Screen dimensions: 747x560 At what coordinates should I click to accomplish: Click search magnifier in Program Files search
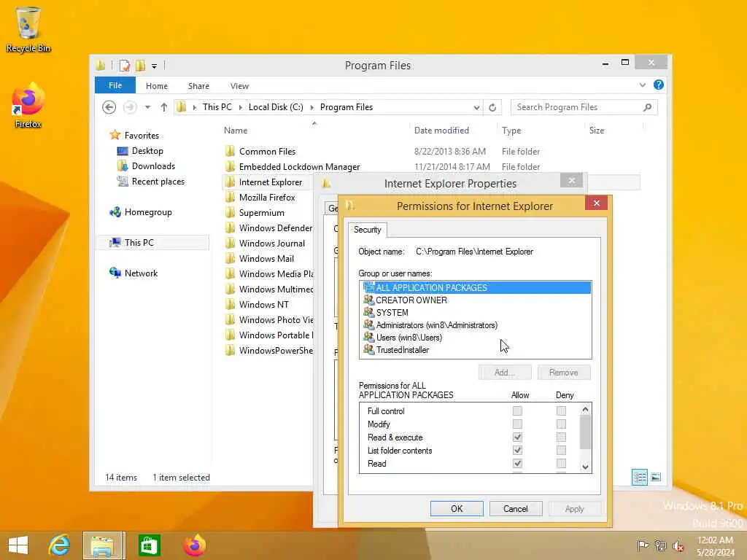648,108
